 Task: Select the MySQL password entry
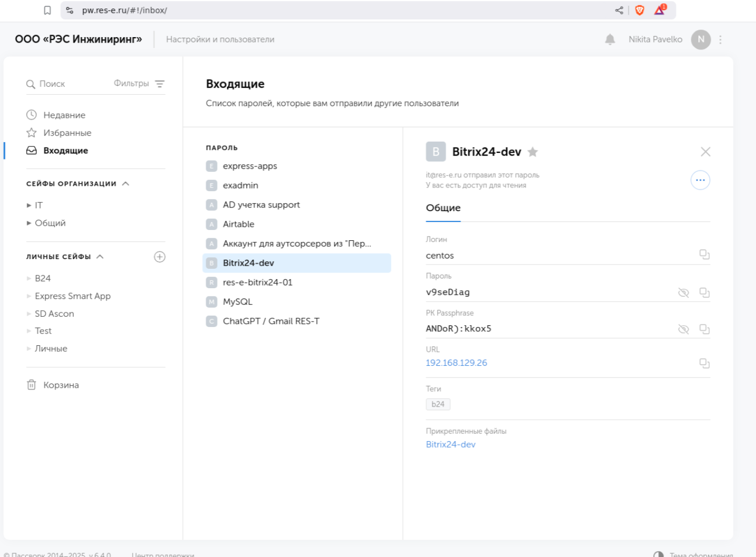(237, 302)
